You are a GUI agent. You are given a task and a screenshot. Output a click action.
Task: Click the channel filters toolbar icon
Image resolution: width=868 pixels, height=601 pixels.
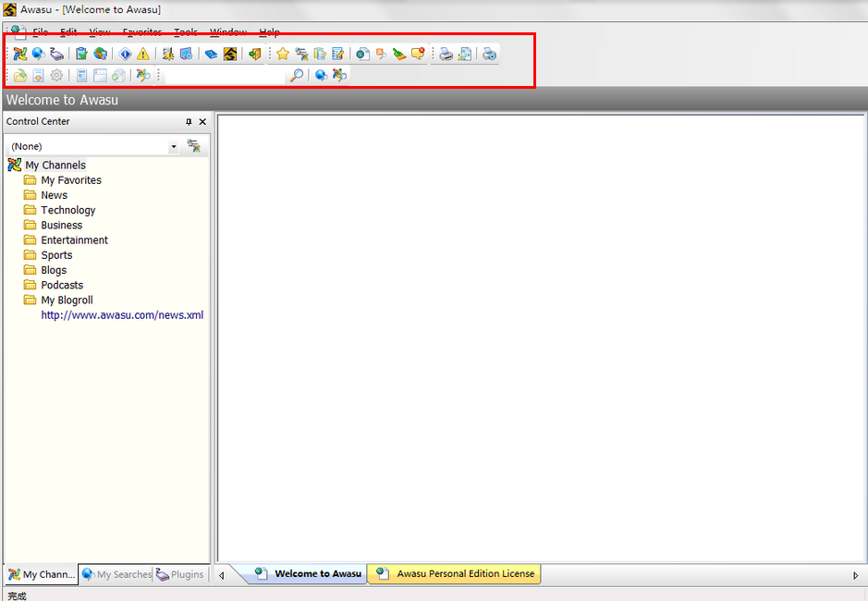(301, 54)
